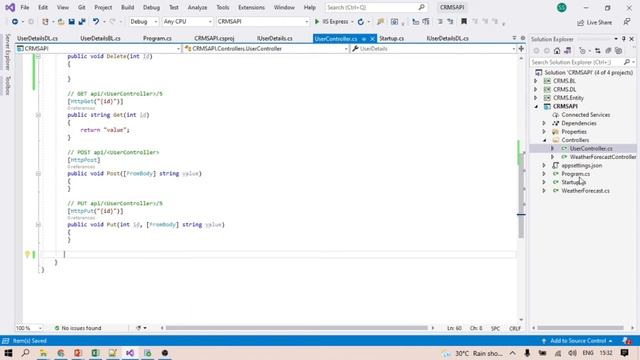640x360 pixels.
Task: Switch to the UserDetailsDL.cs tab
Action: 37,38
